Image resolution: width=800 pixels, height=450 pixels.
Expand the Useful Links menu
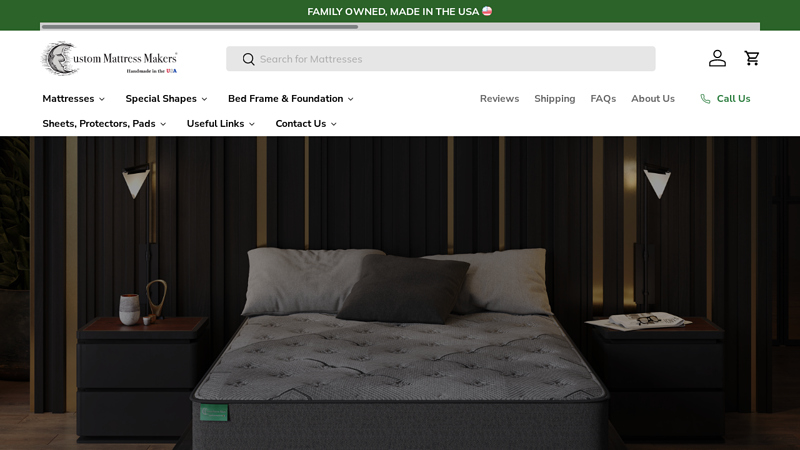pos(220,123)
